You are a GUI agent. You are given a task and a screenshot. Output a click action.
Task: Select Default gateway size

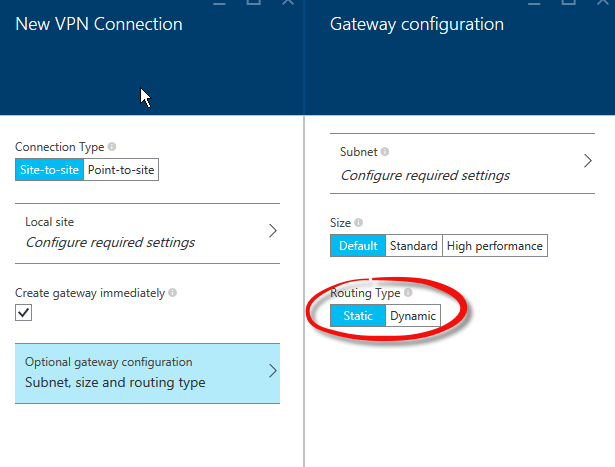pyautogui.click(x=358, y=246)
